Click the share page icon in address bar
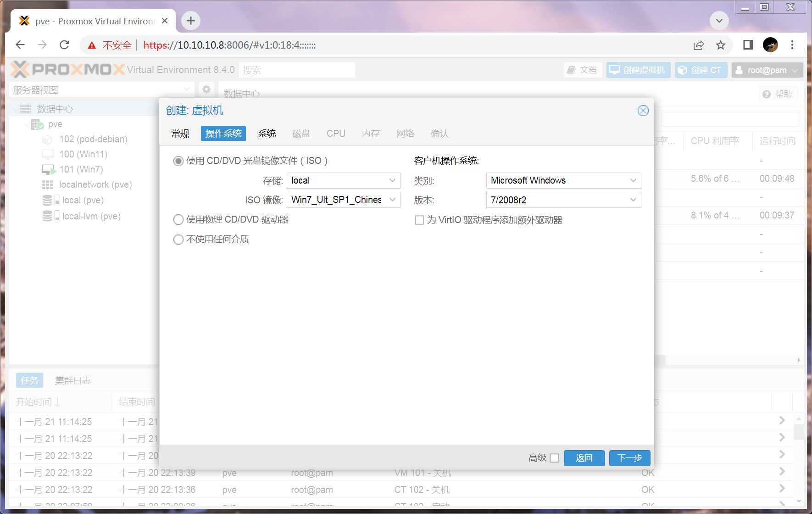The height and width of the screenshot is (514, 812). [699, 45]
